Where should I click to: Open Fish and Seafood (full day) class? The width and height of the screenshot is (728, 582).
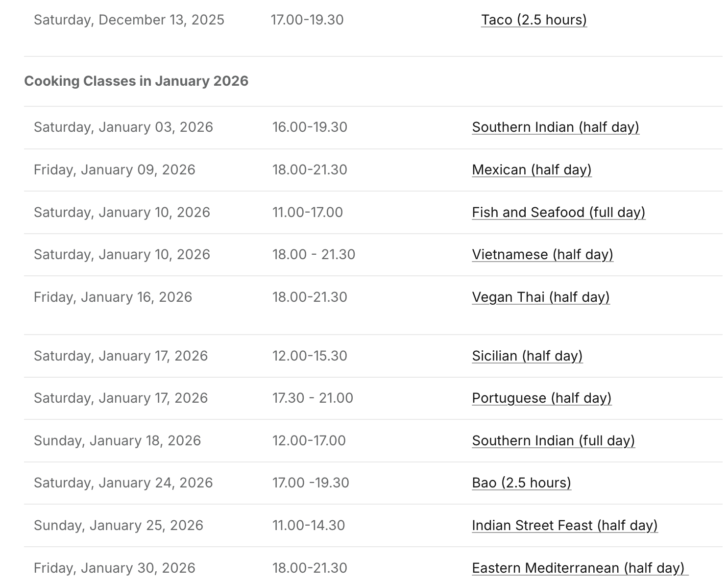click(x=558, y=212)
